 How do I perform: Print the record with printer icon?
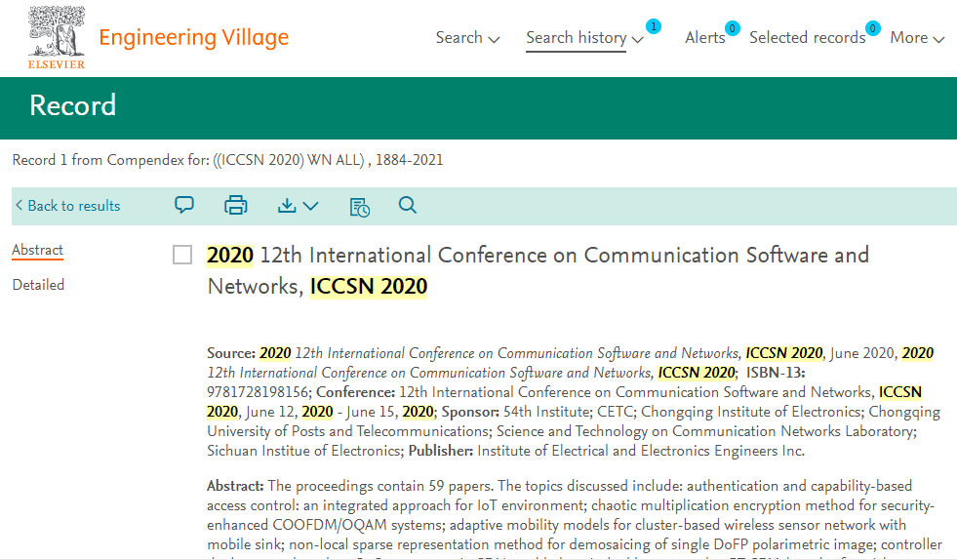click(x=235, y=205)
